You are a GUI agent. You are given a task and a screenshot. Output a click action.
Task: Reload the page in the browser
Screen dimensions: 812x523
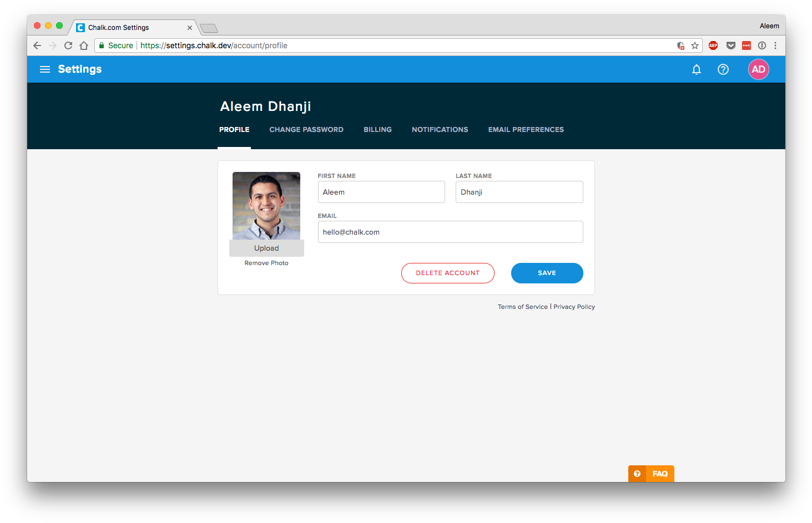[x=68, y=45]
